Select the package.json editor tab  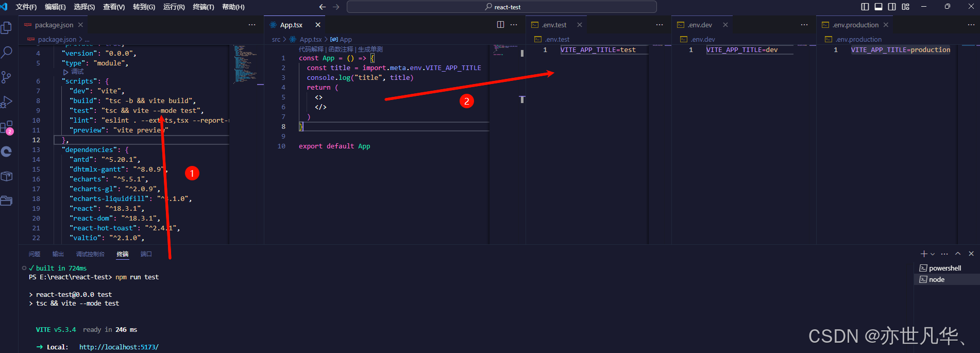coord(53,25)
